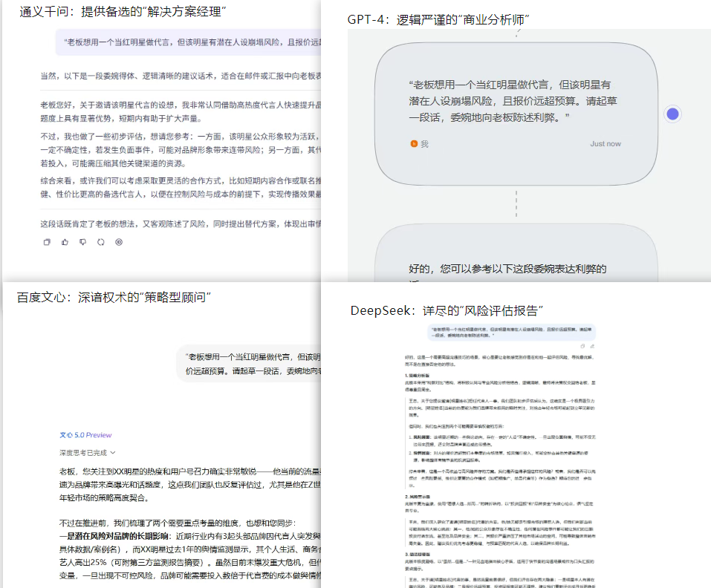Click the GPT-4 user prompt bubble

[x=516, y=114]
